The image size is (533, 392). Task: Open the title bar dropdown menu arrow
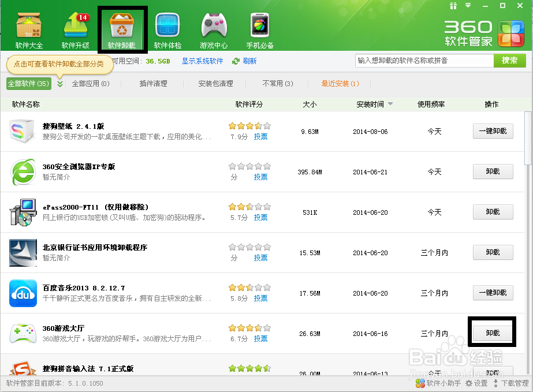[x=468, y=5]
